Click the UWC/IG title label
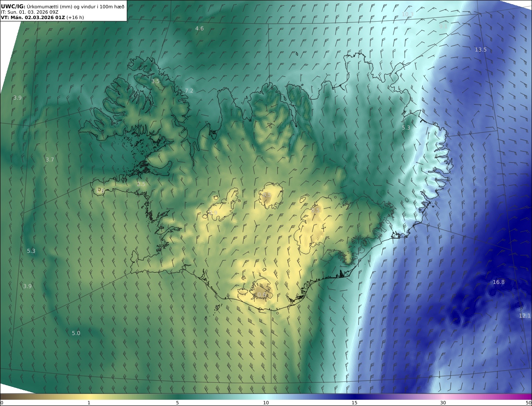The image size is (532, 406). (x=13, y=6)
